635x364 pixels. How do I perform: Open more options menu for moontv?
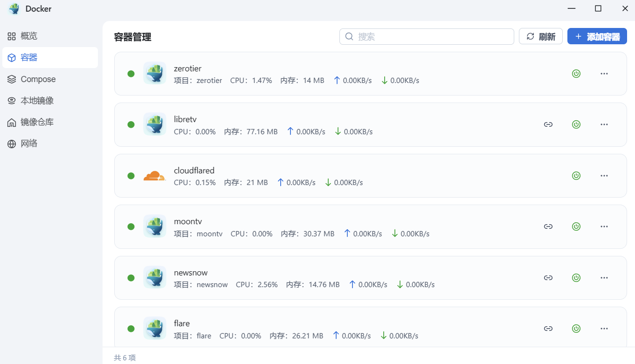604,227
